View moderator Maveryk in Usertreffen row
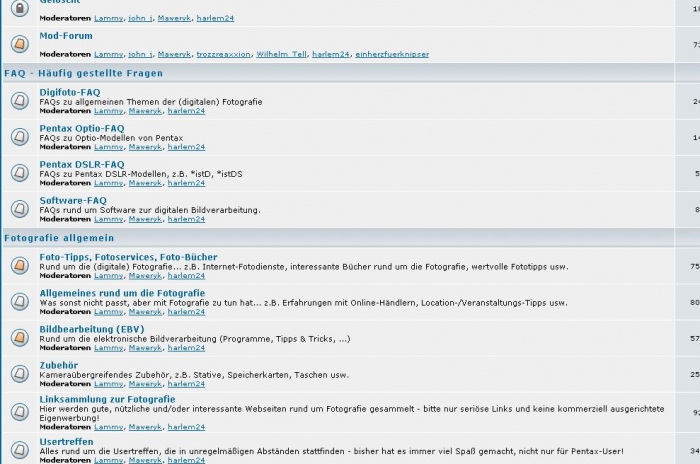Image resolution: width=700 pixels, height=464 pixels. tap(145, 460)
